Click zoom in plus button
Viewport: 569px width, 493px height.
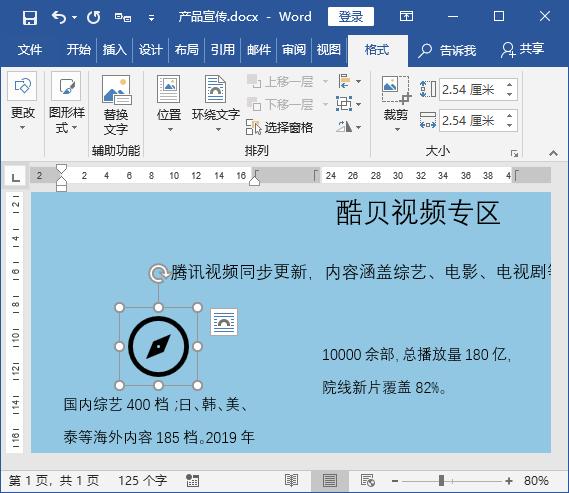point(509,481)
